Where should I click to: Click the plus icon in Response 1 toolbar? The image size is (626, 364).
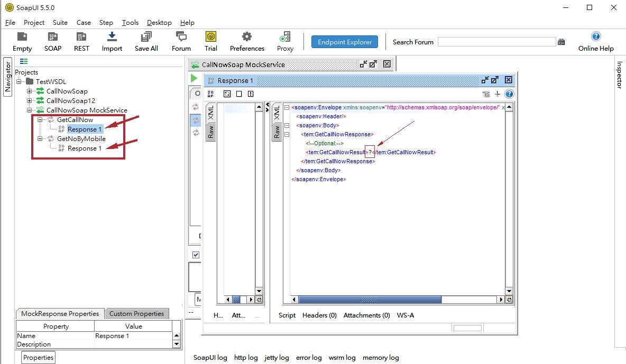point(498,94)
